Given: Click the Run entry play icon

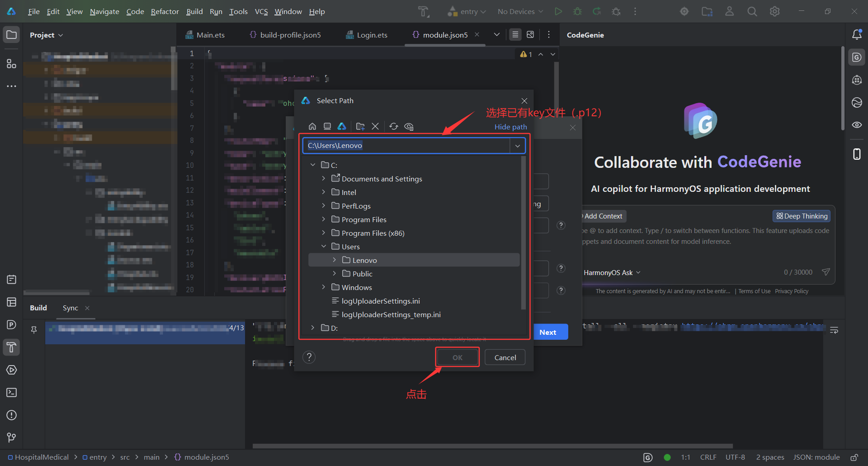Looking at the screenshot, I should pyautogui.click(x=558, y=11).
